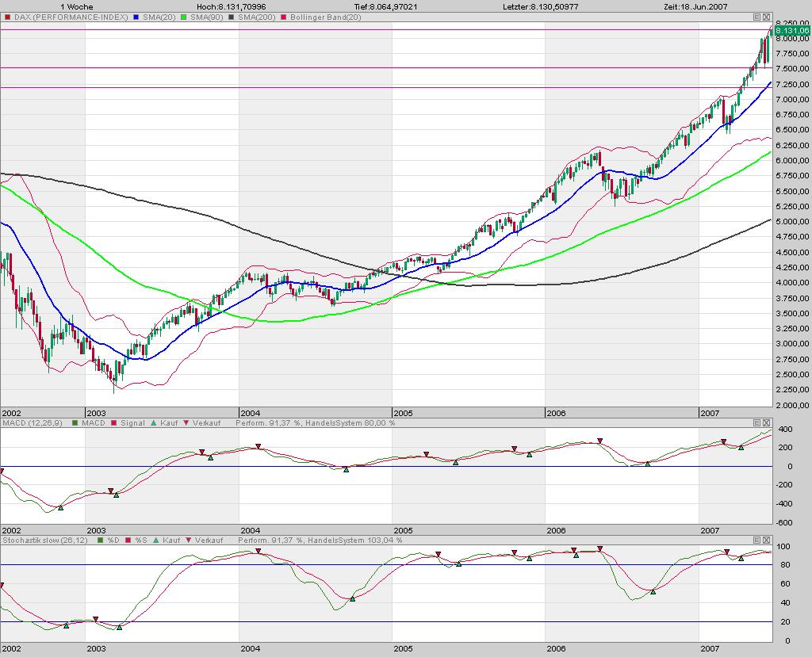Click the dark SMA(200) legend swatch
The height and width of the screenshot is (657, 812).
coord(232,17)
